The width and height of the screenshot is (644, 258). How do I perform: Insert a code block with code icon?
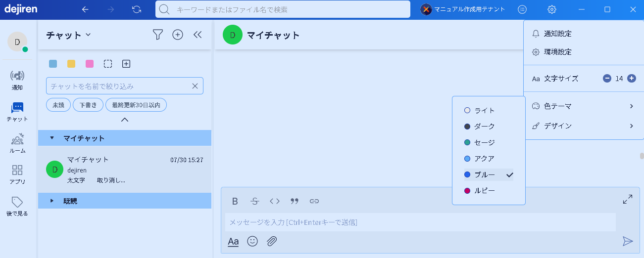pyautogui.click(x=275, y=201)
